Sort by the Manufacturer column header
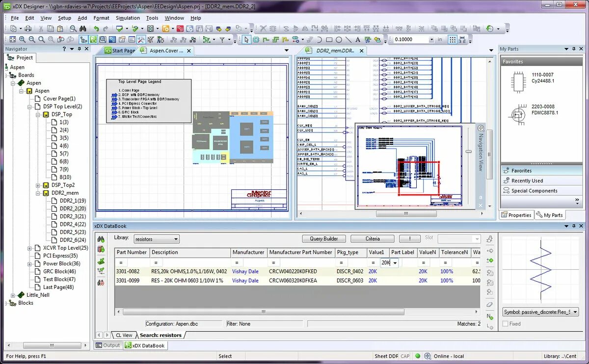This screenshot has width=589, height=364. (x=248, y=252)
